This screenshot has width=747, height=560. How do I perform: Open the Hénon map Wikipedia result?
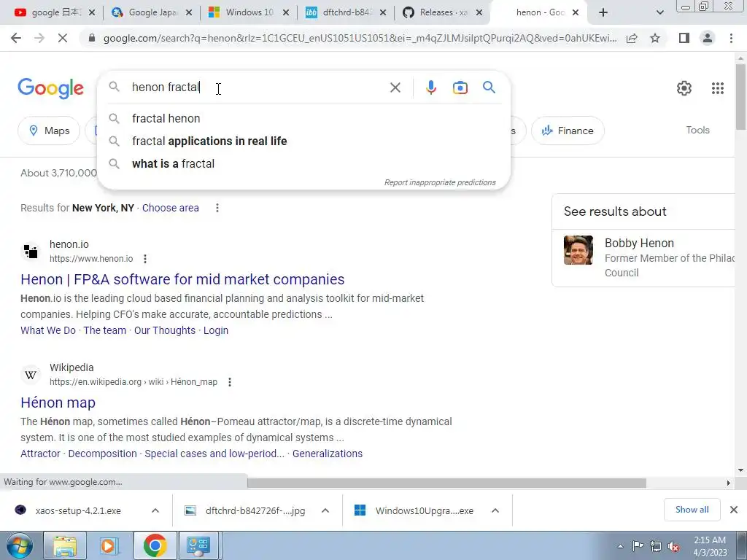pos(58,402)
